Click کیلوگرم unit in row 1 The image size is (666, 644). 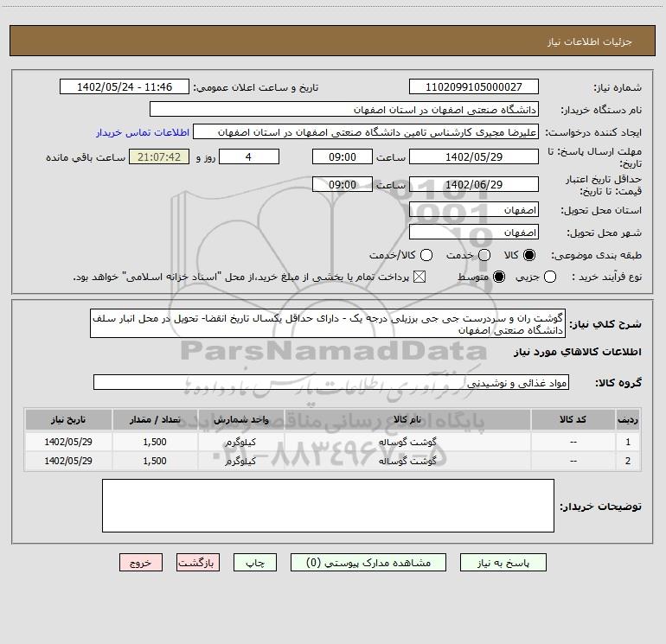pos(240,442)
